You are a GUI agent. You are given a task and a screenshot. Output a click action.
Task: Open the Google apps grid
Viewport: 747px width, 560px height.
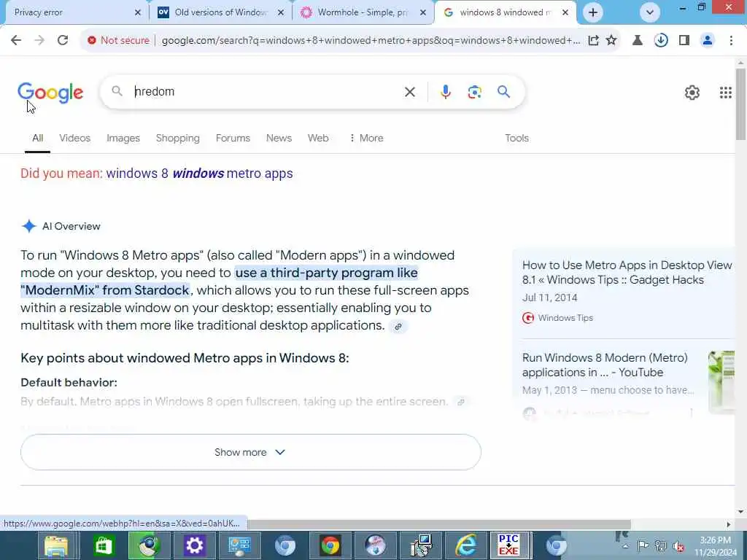726,93
